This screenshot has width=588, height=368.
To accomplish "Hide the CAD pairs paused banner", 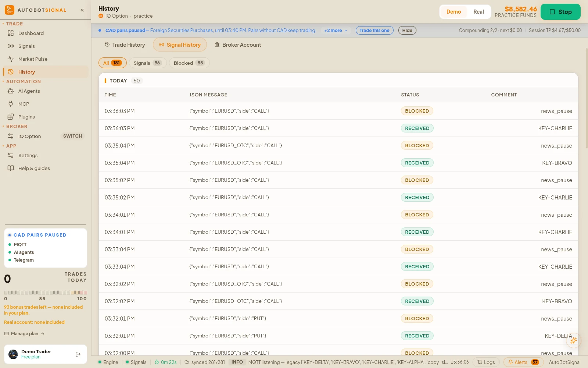I will point(407,31).
